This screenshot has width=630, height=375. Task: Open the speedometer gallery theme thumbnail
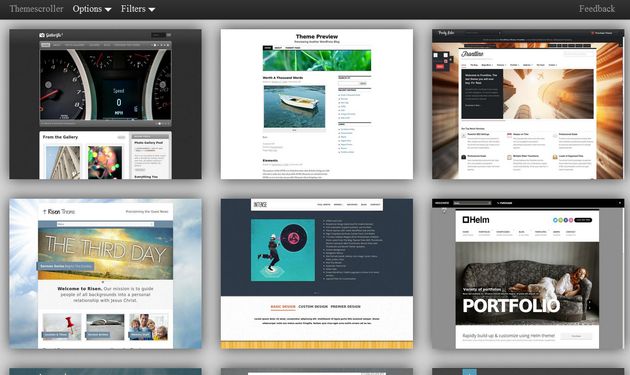tap(105, 104)
